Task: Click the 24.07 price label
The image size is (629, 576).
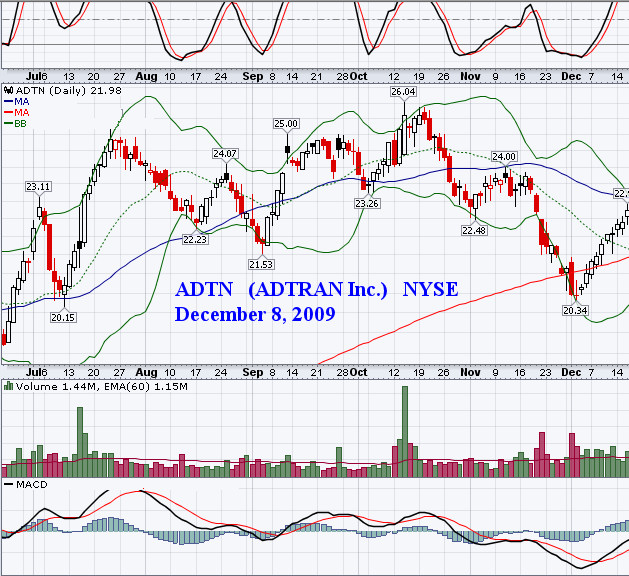Action: tap(225, 154)
